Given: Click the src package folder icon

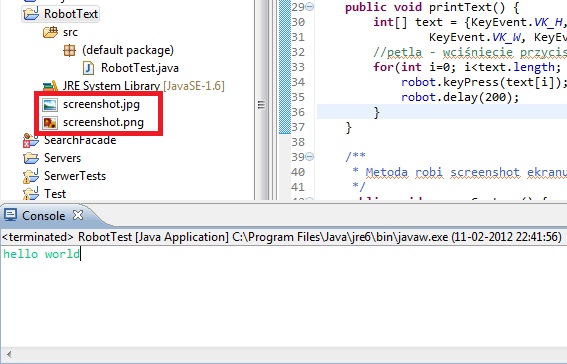Looking at the screenshot, I should pos(50,32).
